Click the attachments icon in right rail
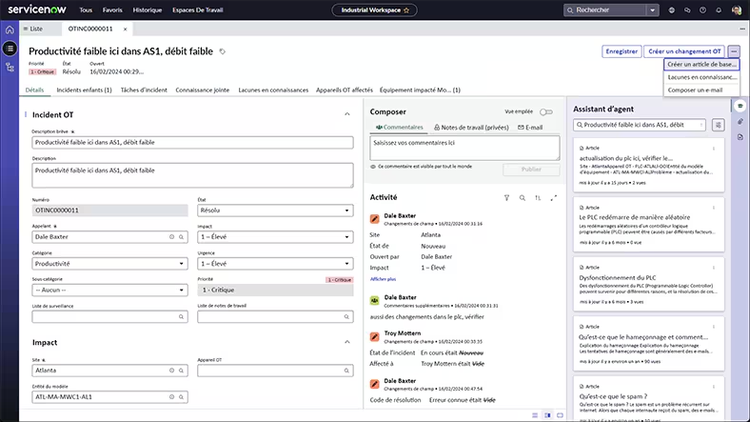This screenshot has width=750, height=422. 740,122
